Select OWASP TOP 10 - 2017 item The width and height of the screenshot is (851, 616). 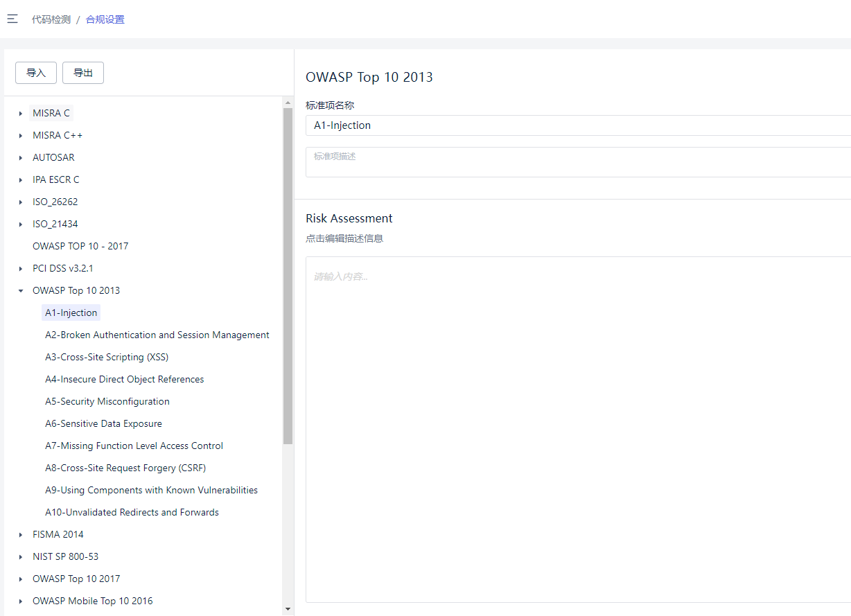tap(80, 246)
